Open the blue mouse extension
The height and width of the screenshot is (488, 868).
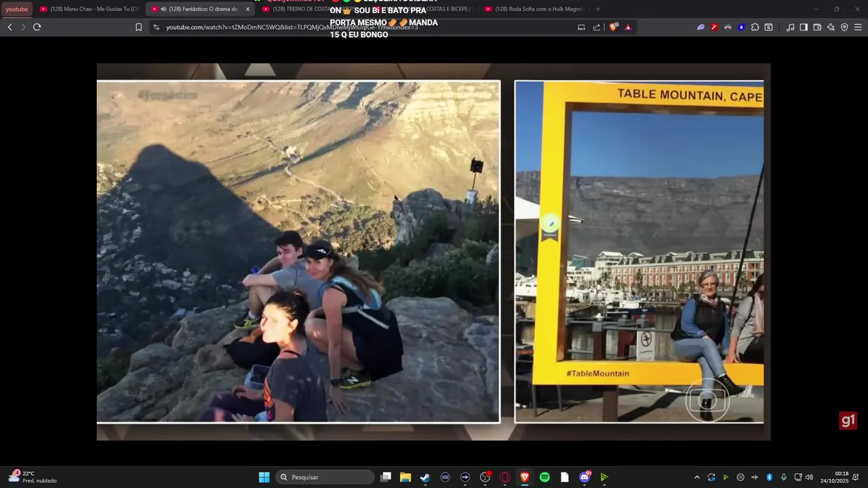(741, 27)
